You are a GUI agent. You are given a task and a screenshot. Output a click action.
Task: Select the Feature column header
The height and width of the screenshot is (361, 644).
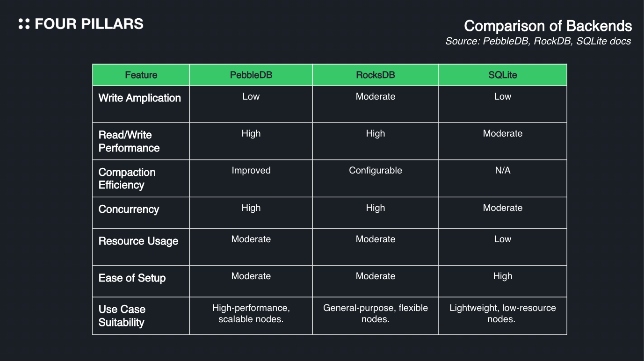tap(141, 75)
